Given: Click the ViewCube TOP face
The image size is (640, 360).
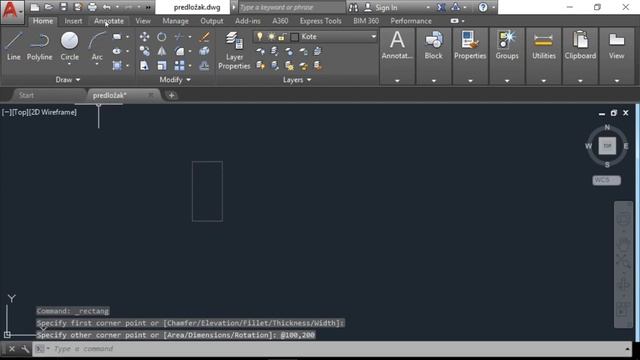Looking at the screenshot, I should click(607, 146).
